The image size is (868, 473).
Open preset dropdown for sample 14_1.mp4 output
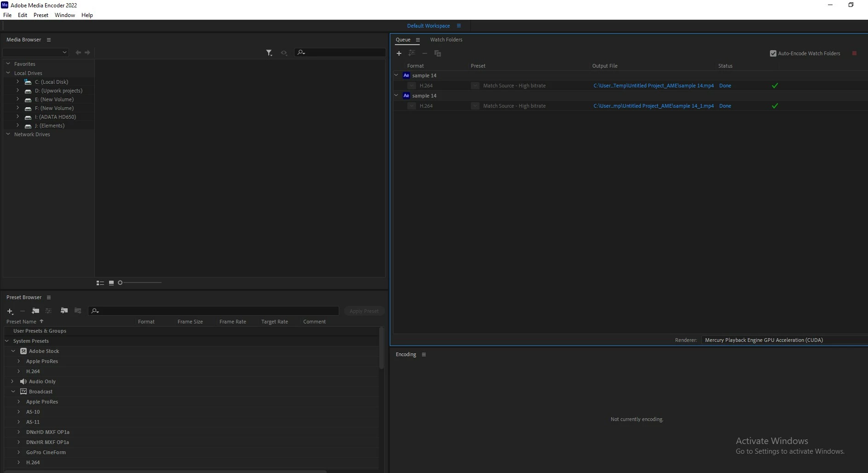[475, 106]
